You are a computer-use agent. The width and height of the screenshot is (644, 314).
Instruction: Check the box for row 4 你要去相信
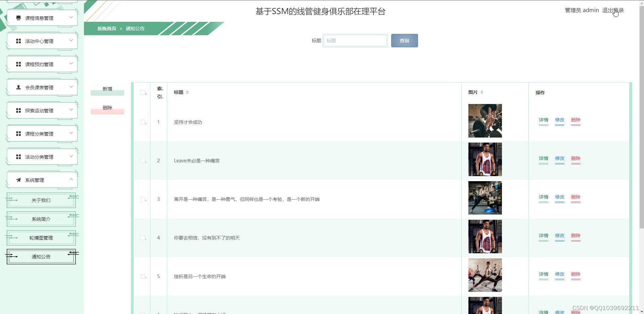point(143,238)
